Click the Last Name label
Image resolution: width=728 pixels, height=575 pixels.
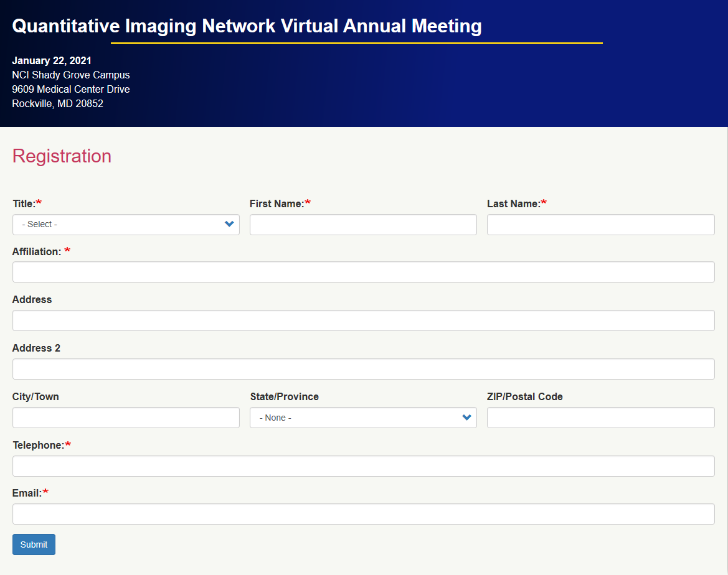pos(514,203)
